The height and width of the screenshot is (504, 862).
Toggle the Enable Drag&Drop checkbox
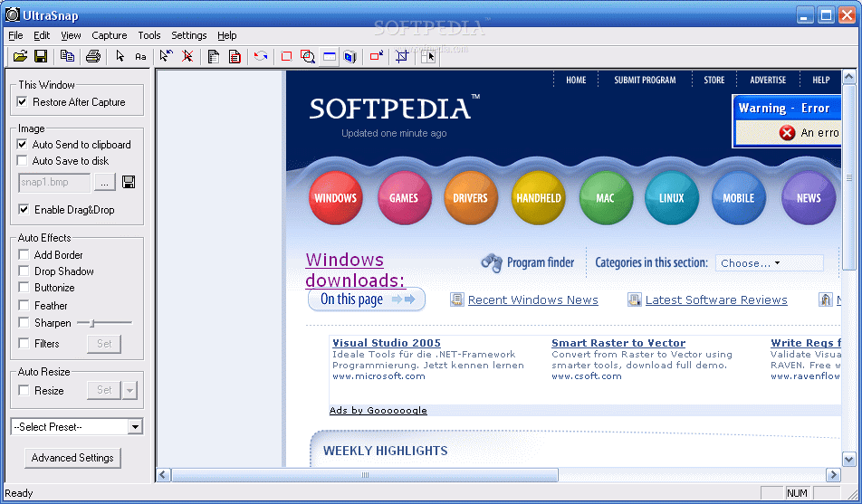tap(24, 209)
